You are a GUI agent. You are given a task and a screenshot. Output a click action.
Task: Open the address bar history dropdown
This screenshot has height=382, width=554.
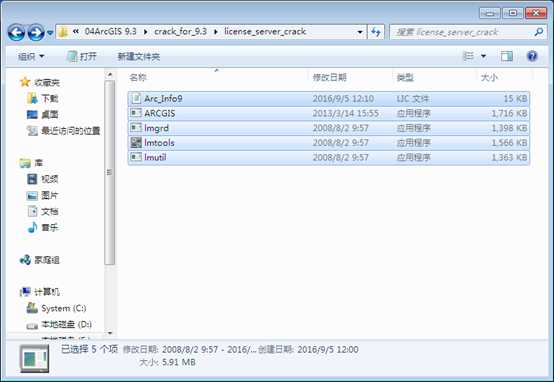(360, 32)
